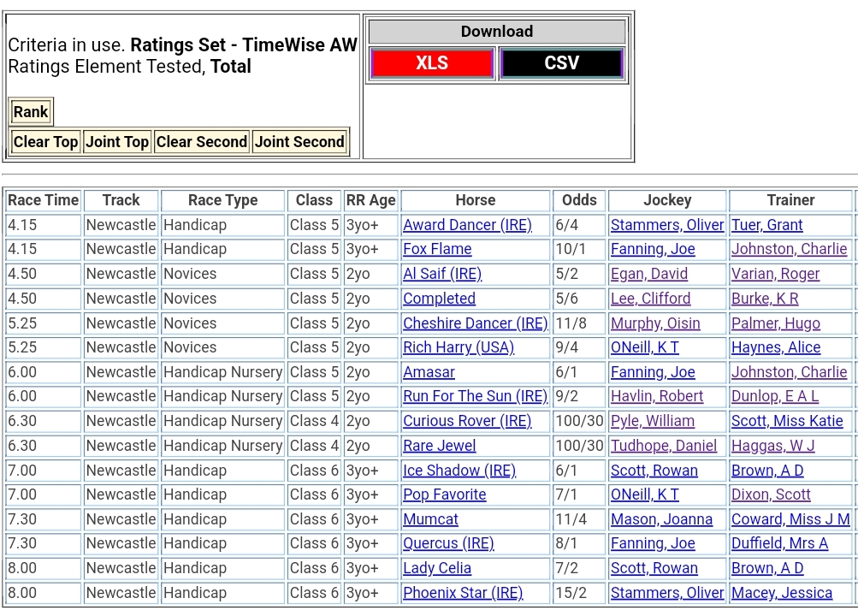Open trainer Varian, Roger
Viewport: 858px width, 616px height.
775,274
